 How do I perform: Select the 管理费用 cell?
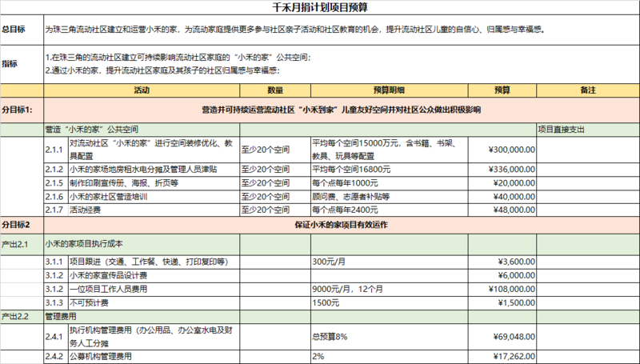[x=142, y=317]
